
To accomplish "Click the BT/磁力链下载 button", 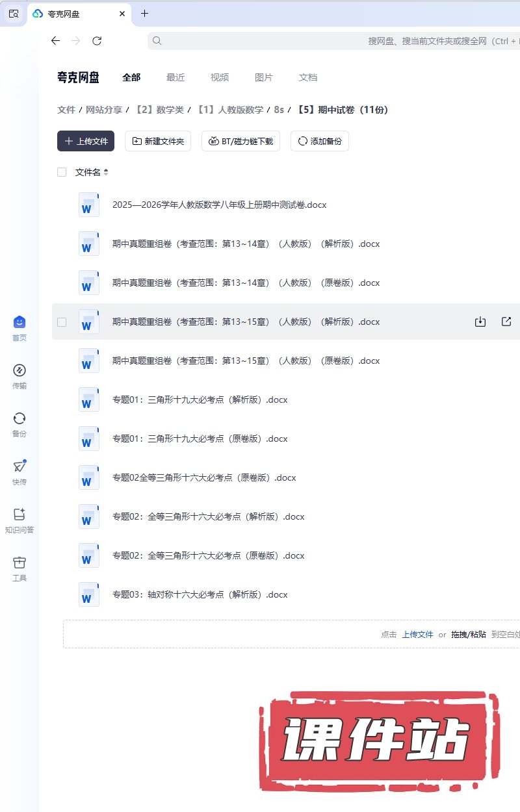I will [240, 141].
